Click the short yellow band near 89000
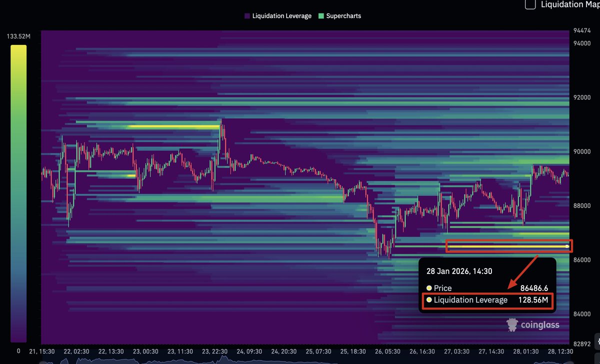The width and height of the screenshot is (600, 364). click(x=131, y=175)
